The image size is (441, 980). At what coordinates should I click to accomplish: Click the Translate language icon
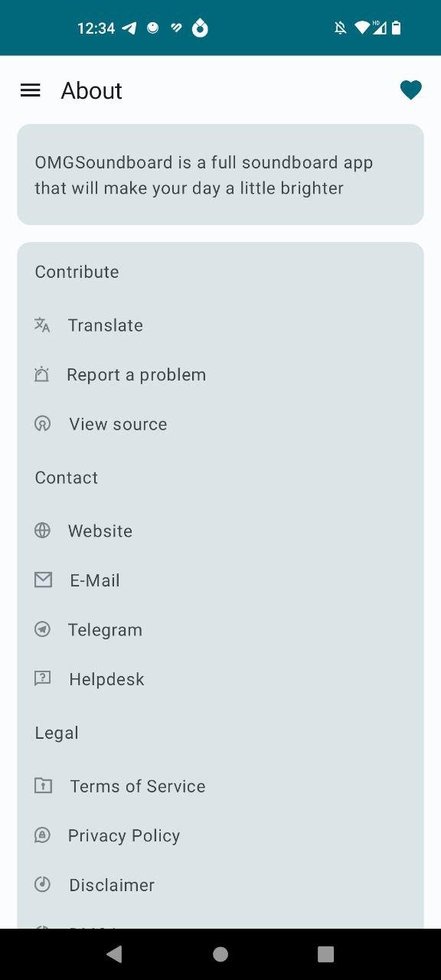(x=42, y=325)
